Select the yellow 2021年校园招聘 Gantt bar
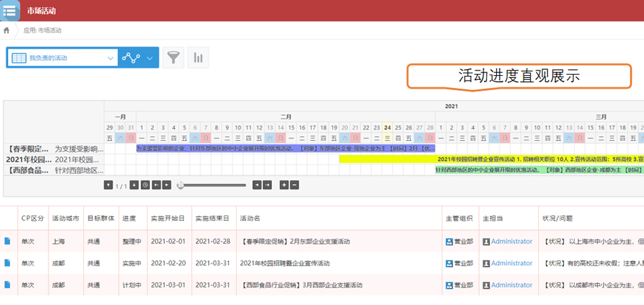Viewport: 644px width, 305px height. tap(386, 159)
